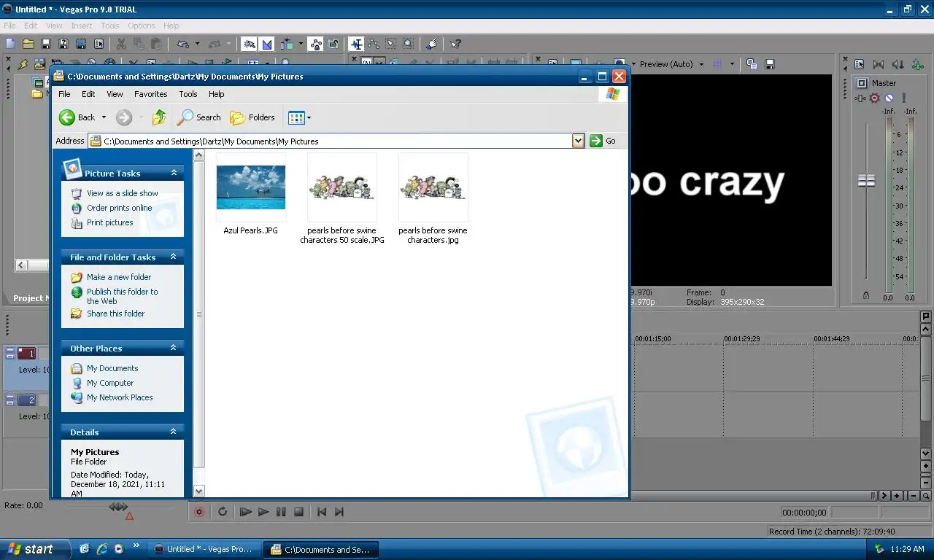Open the Tools menu in Explorer window
Viewport: 934px width, 560px height.
188,94
